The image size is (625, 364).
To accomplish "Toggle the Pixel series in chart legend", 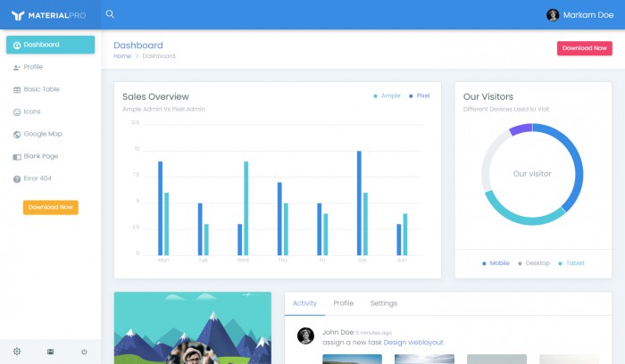I will click(x=420, y=95).
